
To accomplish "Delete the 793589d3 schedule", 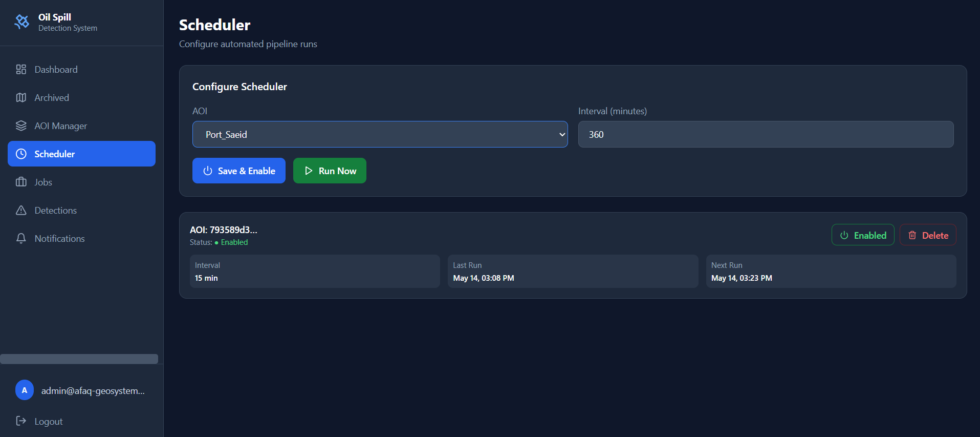I will click(x=928, y=235).
